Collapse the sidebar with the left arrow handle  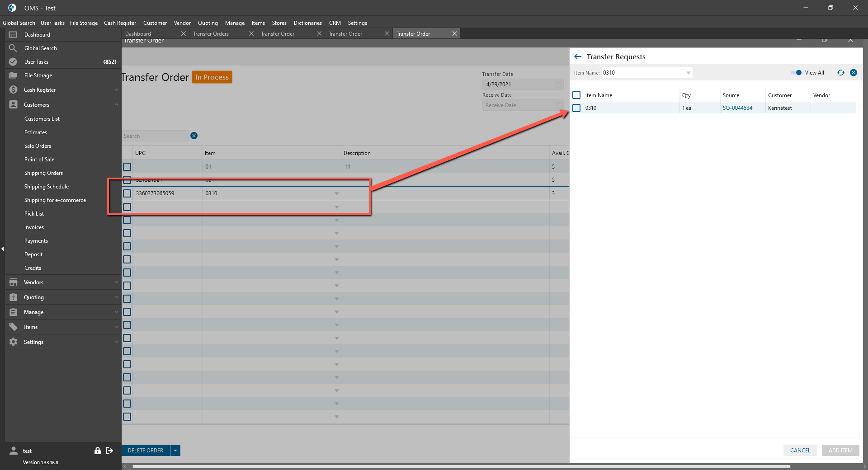click(2, 249)
